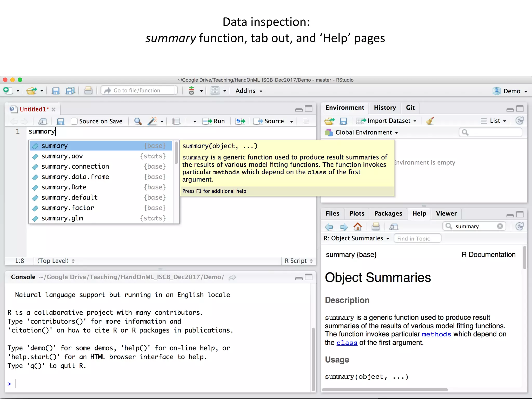Go back in Help pane history

(329, 227)
